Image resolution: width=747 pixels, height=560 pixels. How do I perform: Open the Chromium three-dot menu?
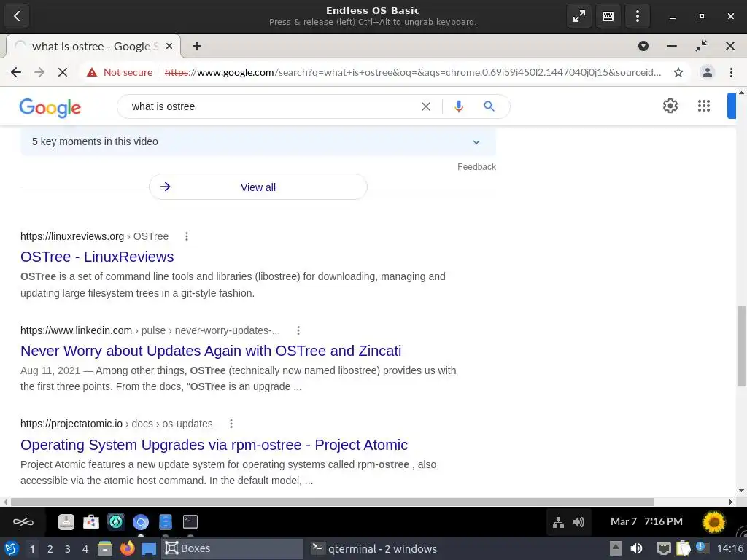[731, 72]
